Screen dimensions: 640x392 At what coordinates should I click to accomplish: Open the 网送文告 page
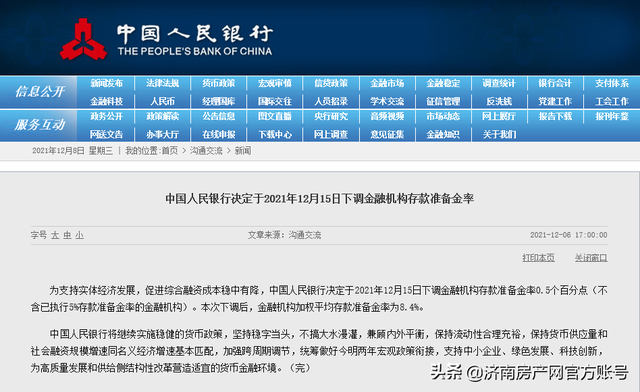[106, 134]
